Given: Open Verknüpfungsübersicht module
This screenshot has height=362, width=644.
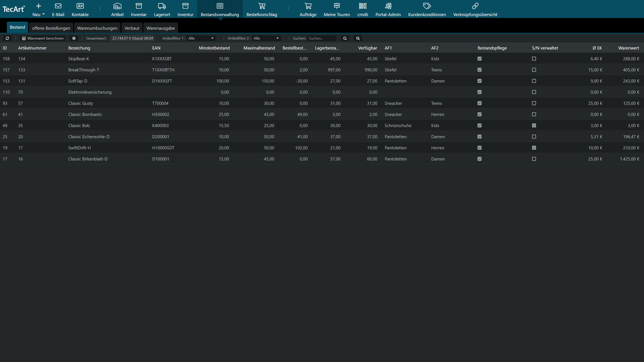Looking at the screenshot, I should (475, 9).
